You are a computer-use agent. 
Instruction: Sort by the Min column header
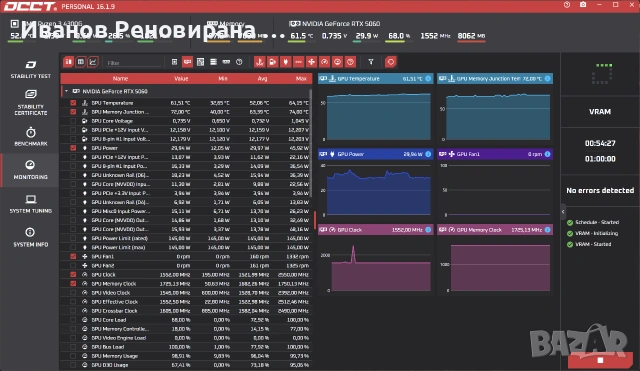[x=223, y=78]
